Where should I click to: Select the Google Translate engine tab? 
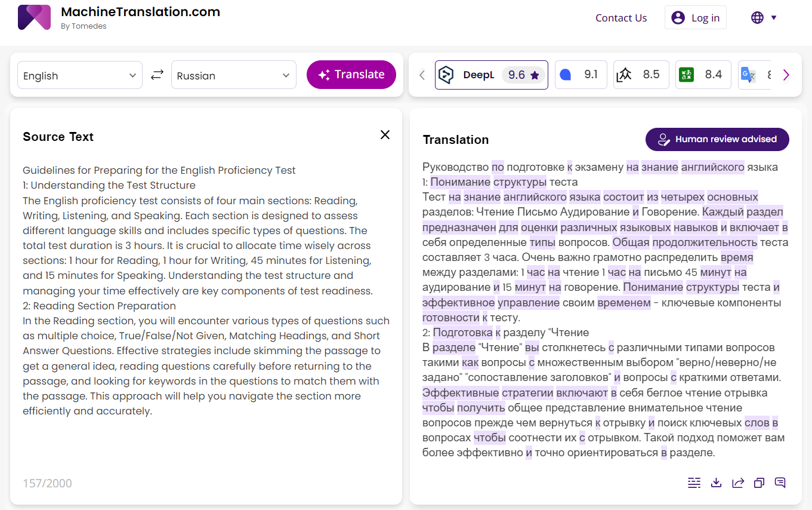click(755, 75)
